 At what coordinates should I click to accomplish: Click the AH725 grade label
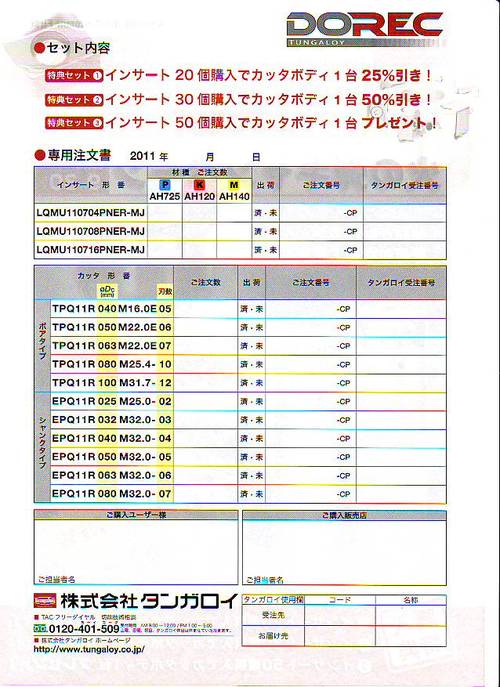coord(165,197)
